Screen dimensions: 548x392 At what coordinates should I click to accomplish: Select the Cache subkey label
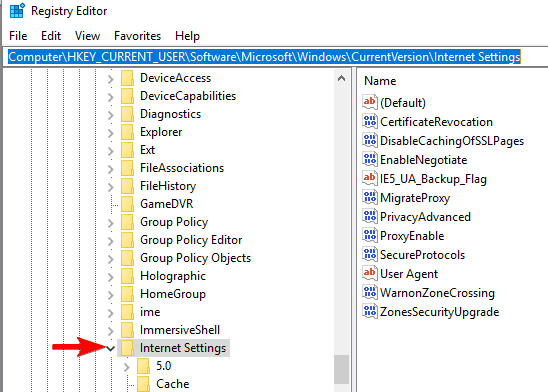[x=173, y=384]
